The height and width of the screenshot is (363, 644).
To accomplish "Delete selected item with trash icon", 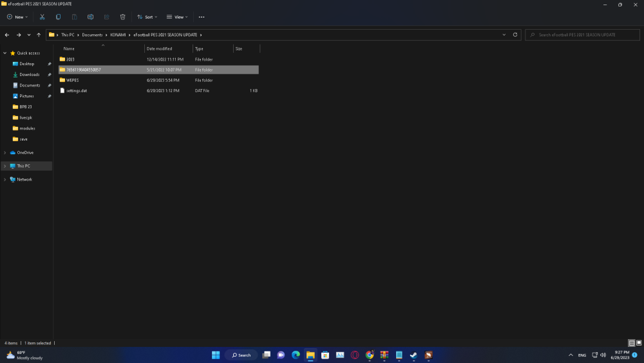I will [x=123, y=17].
